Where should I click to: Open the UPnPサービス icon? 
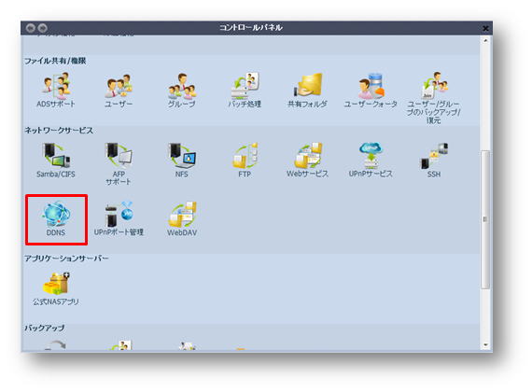click(x=371, y=161)
